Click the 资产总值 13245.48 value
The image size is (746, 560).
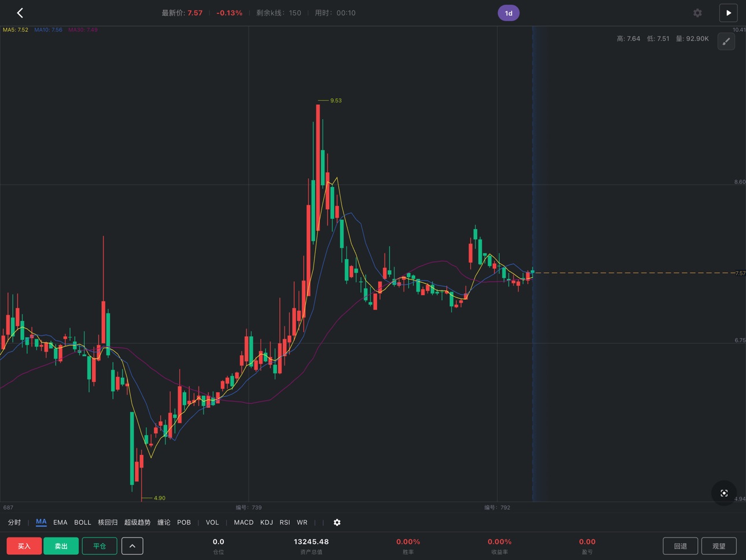(x=311, y=542)
